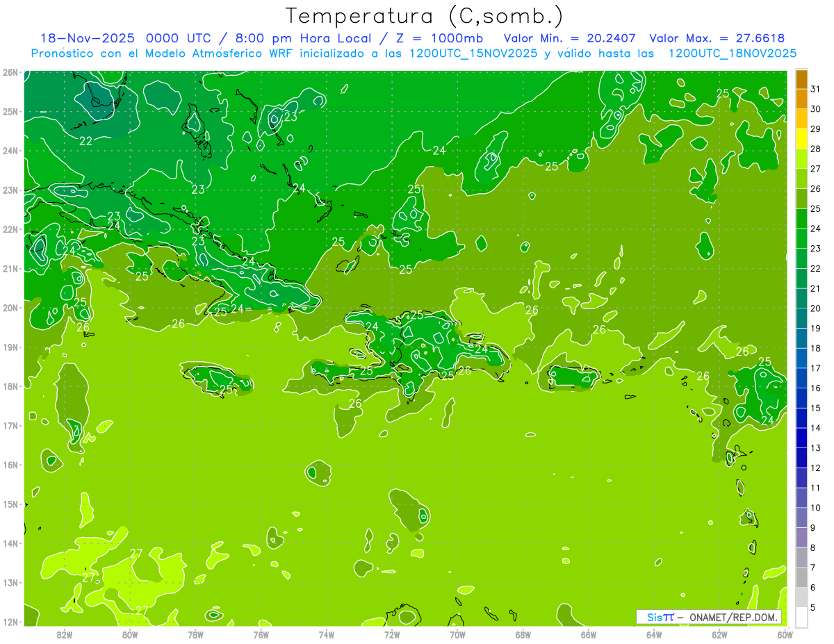Click longitude axis label "64W"

coord(654,634)
